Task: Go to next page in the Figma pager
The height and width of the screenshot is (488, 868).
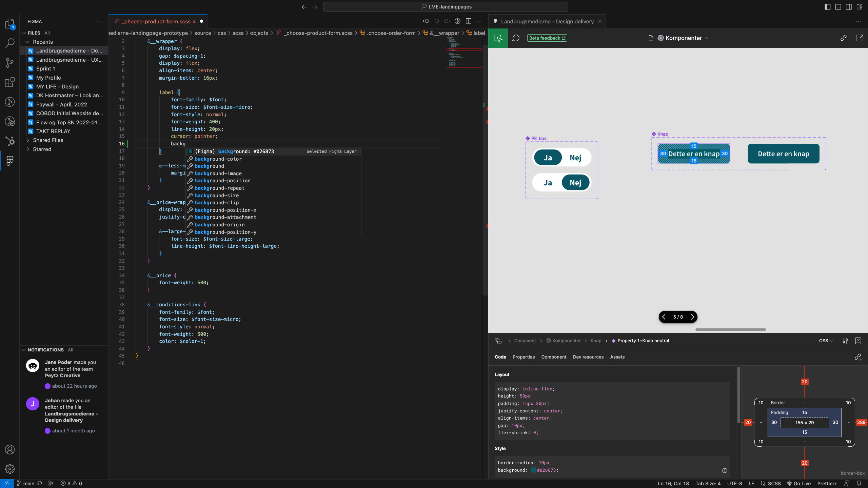Action: point(692,317)
